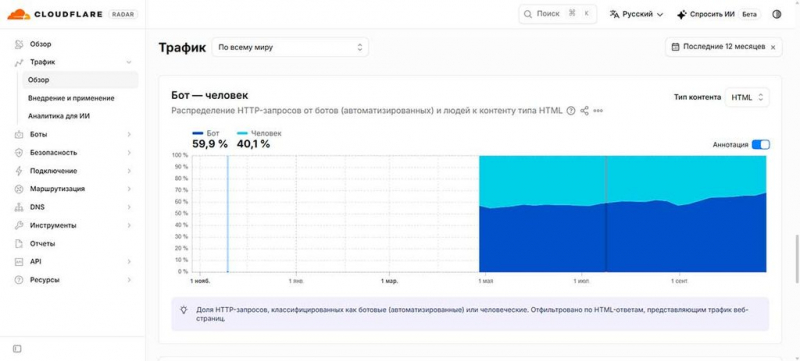Click the language translate icon

tap(614, 14)
